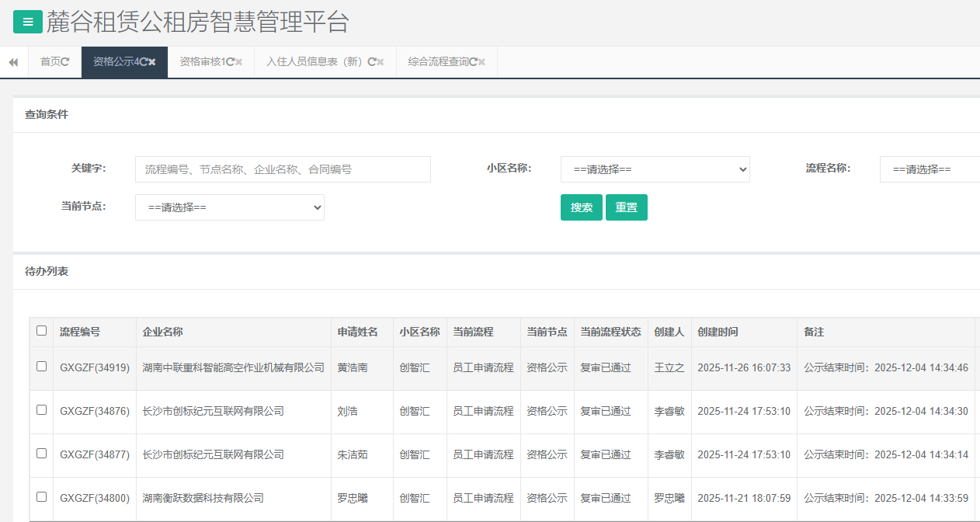This screenshot has height=522, width=980.
Task: Click the green hamburger menu icon
Action: [27, 22]
